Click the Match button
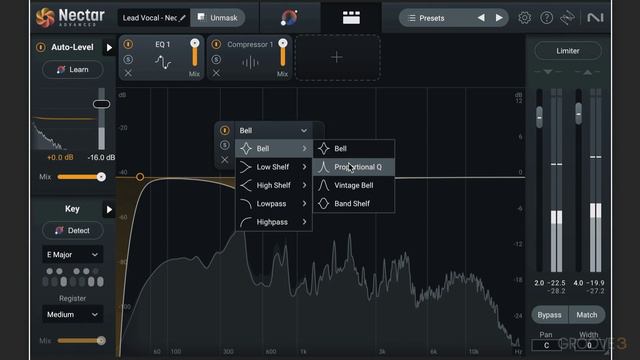The height and width of the screenshot is (360, 640). click(x=587, y=315)
